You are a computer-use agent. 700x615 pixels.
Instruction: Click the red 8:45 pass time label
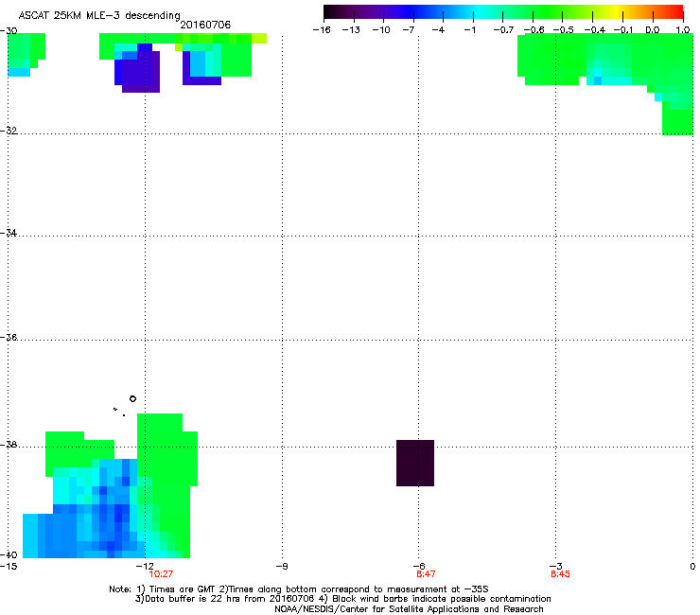[x=560, y=574]
